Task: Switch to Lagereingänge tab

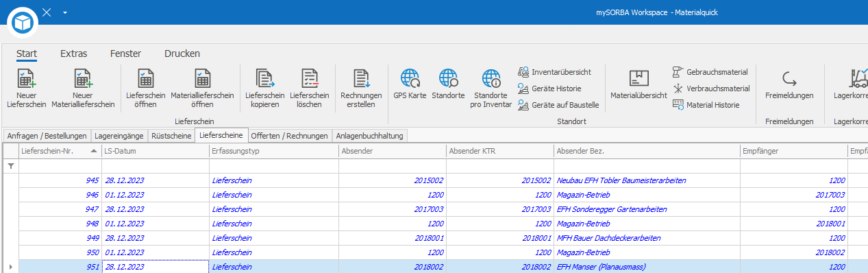Action: 119,136
